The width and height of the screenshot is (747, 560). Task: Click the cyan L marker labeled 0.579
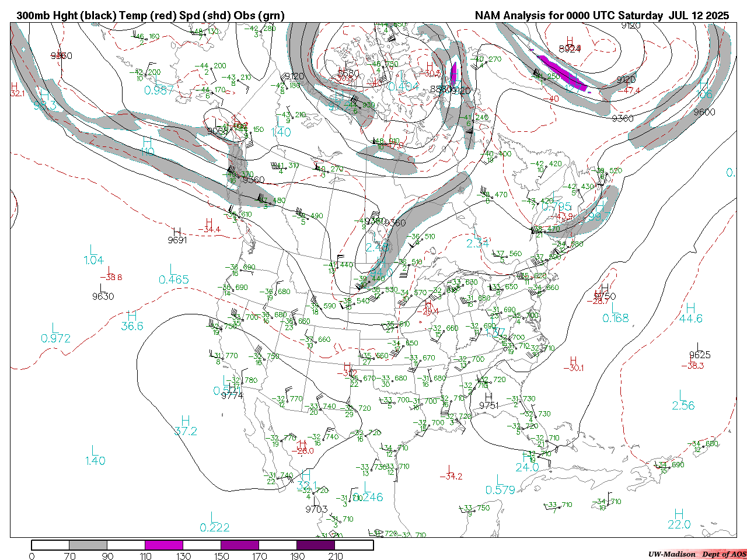click(500, 480)
